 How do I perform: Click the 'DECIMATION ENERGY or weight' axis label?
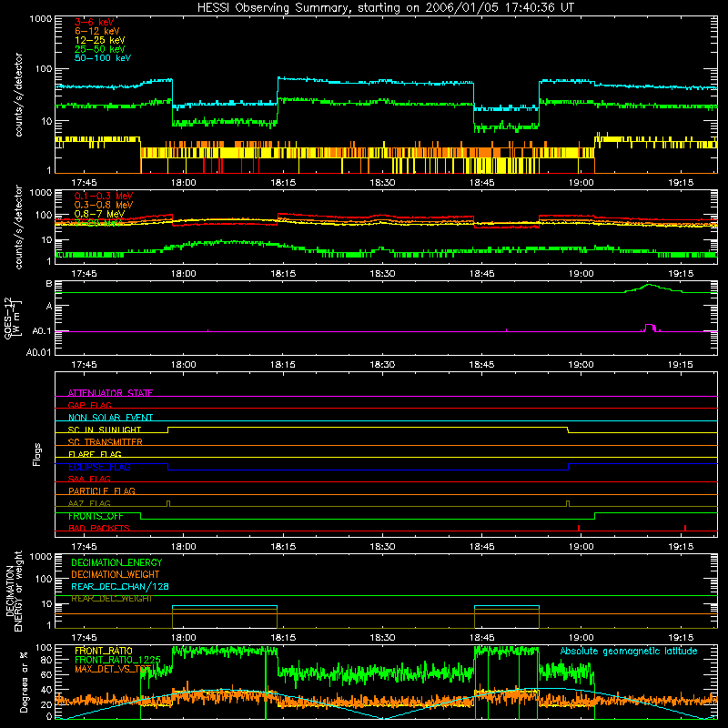coord(14,591)
